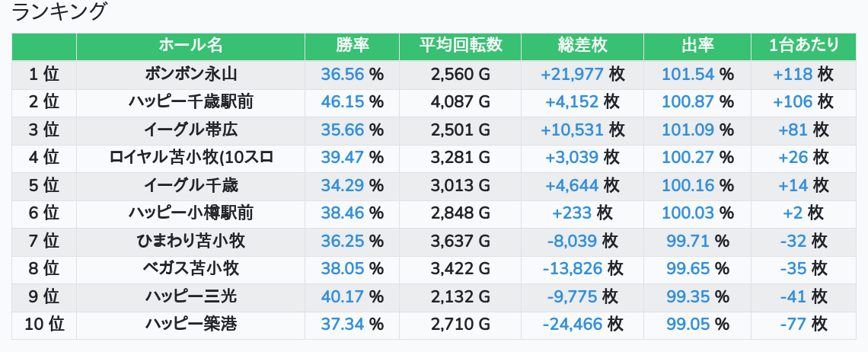Select the ひまわり苫小牧 hall name
Image resolution: width=868 pixels, height=352 pixels.
(x=191, y=241)
